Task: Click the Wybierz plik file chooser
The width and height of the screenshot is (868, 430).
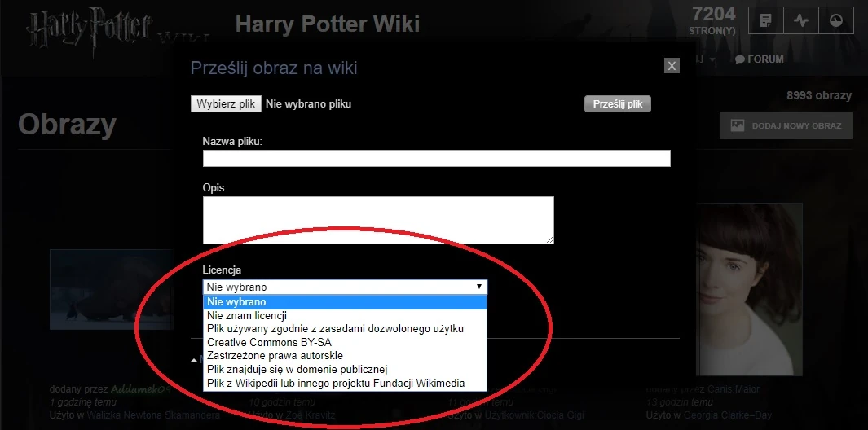Action: (226, 103)
